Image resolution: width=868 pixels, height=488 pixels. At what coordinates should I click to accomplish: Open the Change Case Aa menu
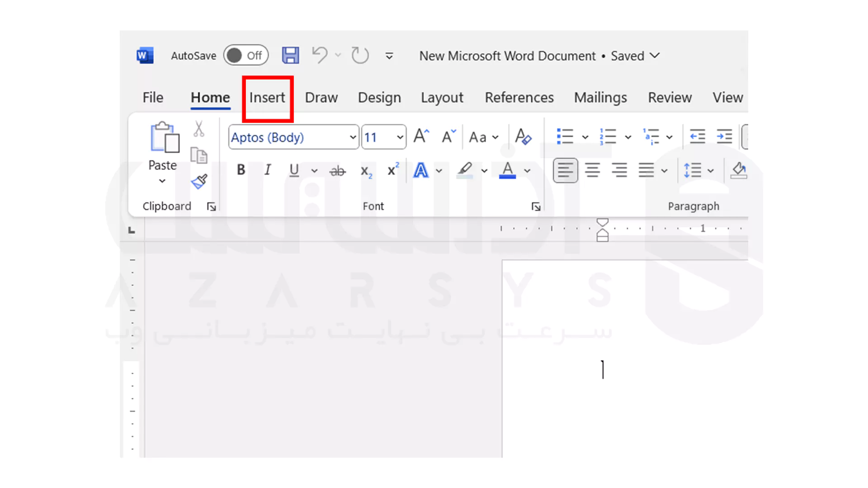coord(484,137)
